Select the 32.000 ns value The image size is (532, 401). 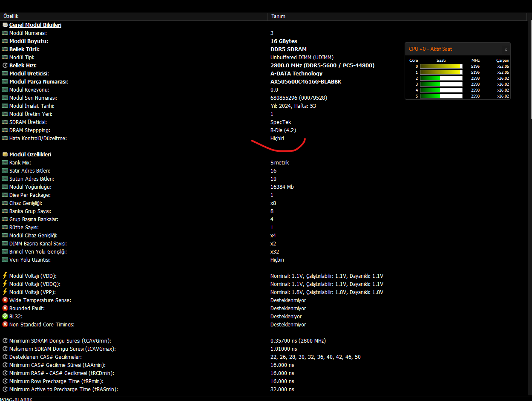[x=282, y=389]
